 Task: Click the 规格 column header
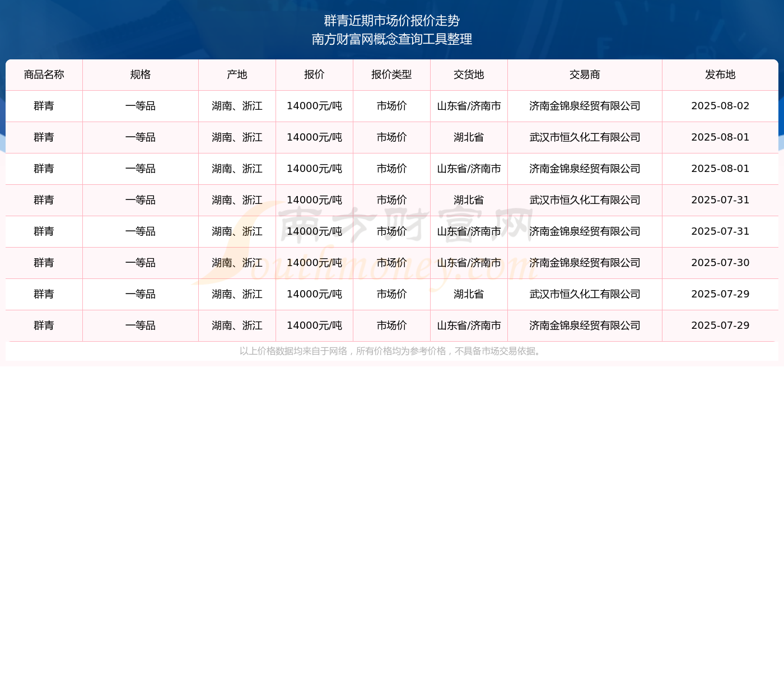141,75
